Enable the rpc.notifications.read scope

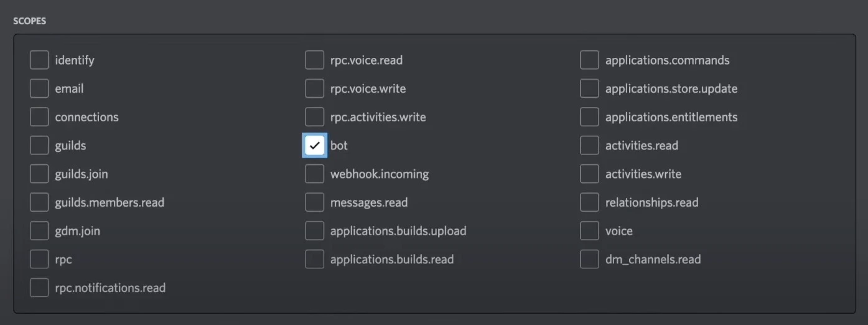pyautogui.click(x=39, y=288)
